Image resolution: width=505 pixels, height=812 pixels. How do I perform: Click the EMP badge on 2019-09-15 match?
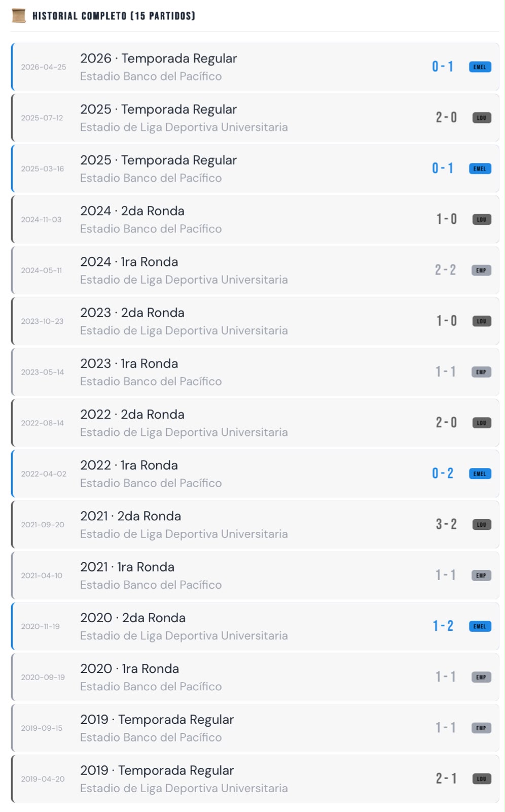click(481, 728)
